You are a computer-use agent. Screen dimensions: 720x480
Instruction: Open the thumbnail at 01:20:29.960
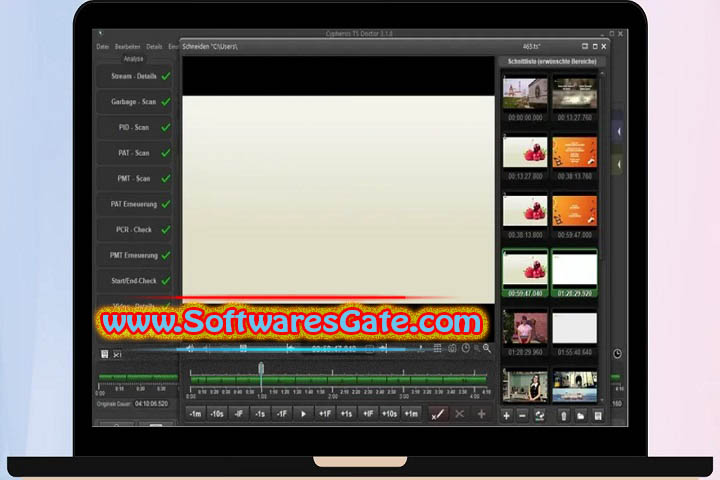525,328
